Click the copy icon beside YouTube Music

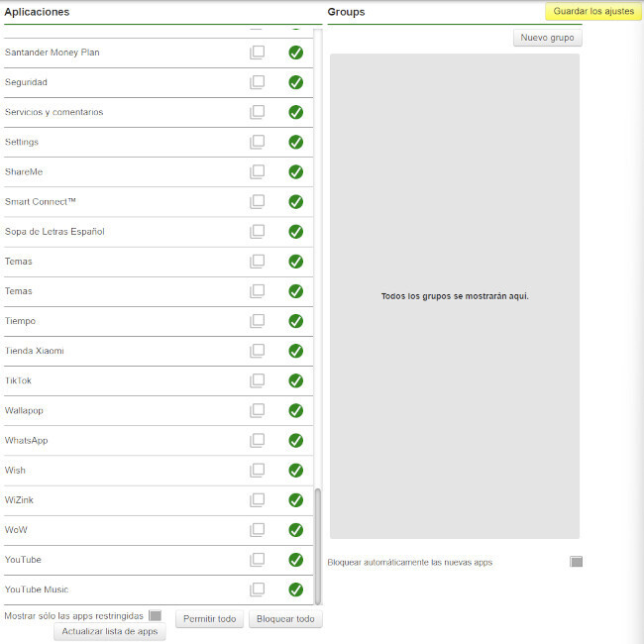coord(257,590)
